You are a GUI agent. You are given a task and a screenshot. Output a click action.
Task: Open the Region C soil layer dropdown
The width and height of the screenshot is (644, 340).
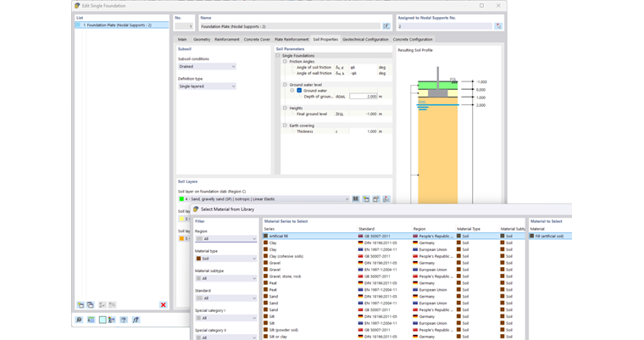(264, 199)
